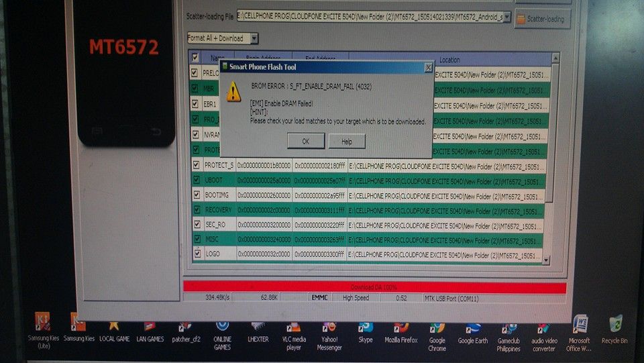Uncheck the RECOVERY row checkbox
The height and width of the screenshot is (363, 644).
pyautogui.click(x=197, y=209)
